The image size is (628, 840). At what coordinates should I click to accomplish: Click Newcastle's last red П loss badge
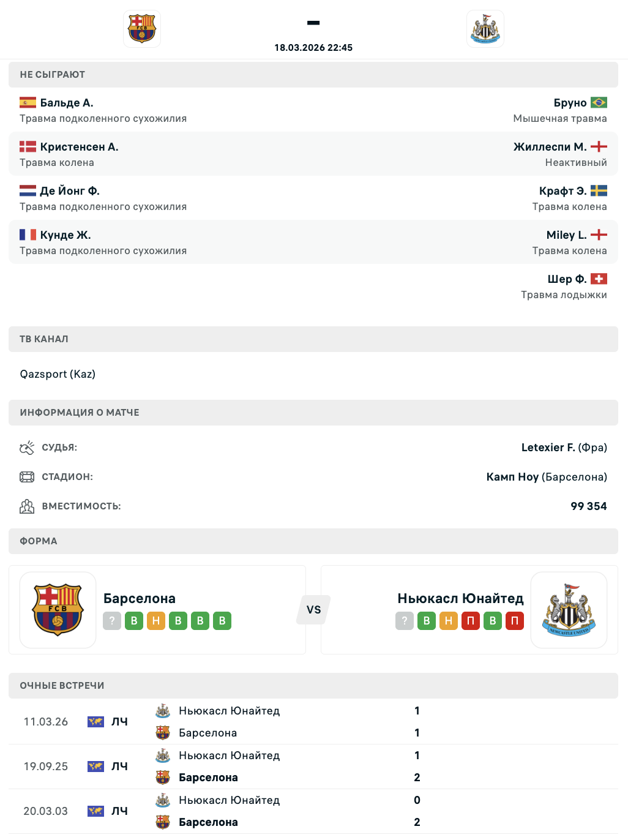515,621
